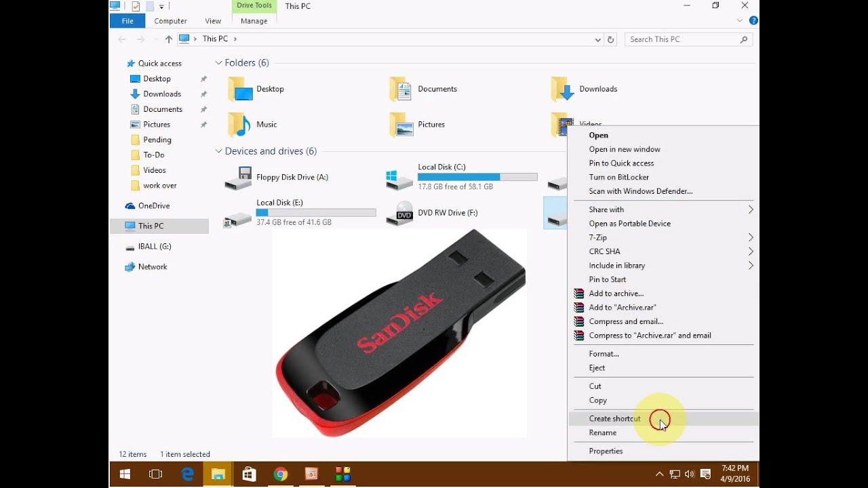Open the Downloads folder icon in Folders
The height and width of the screenshot is (488, 868).
(563, 89)
